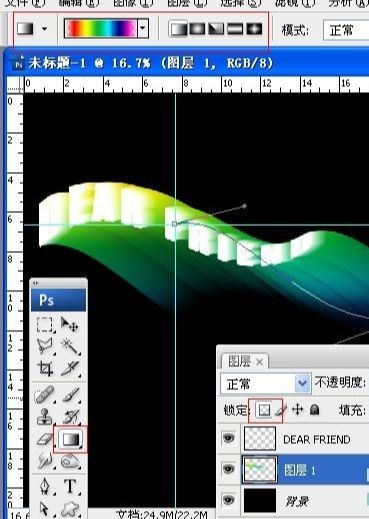Click 文档:24.9M/22.2M status text
The height and width of the screenshot is (519, 369).
pos(162,514)
